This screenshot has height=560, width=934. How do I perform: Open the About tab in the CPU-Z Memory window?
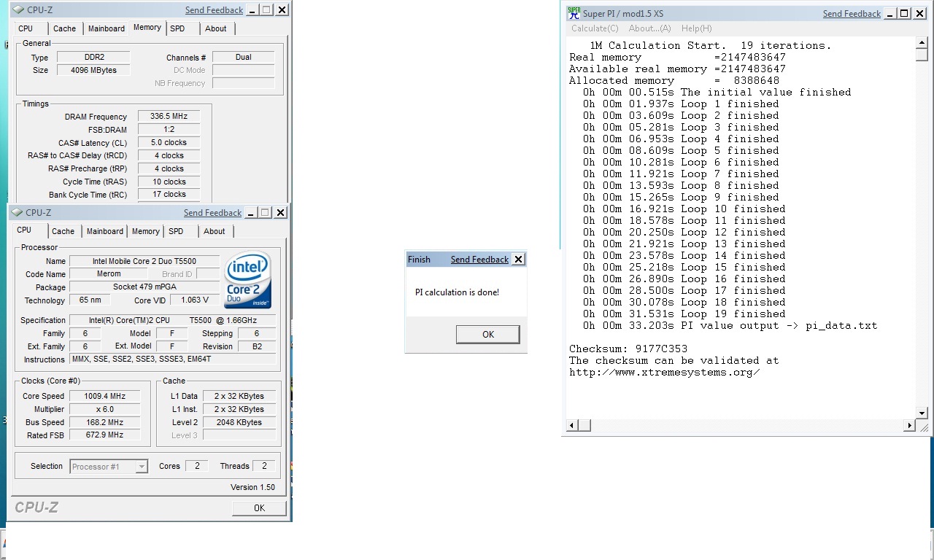click(216, 28)
